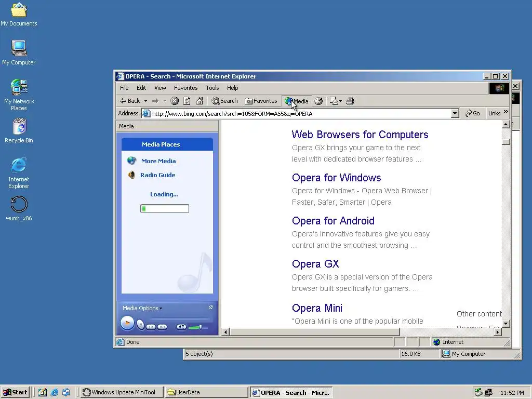This screenshot has width=532, height=399.
Task: Open the 'Opera for Windows' search result
Action: (336, 178)
